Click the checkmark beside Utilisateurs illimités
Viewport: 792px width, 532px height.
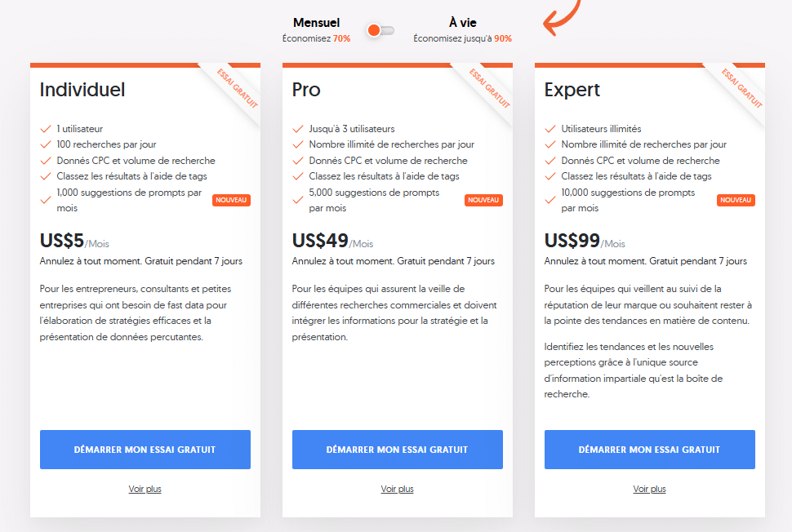pos(550,129)
